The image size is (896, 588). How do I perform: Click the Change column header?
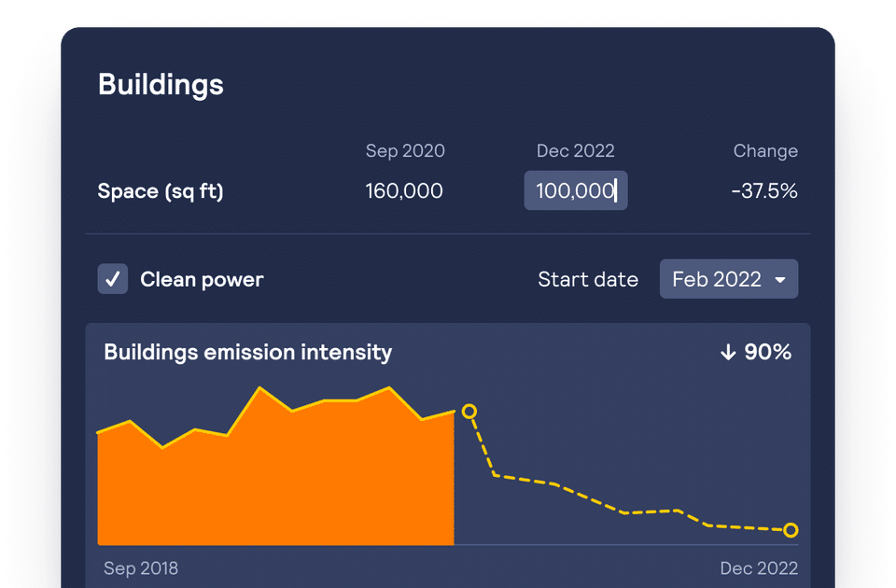765,151
